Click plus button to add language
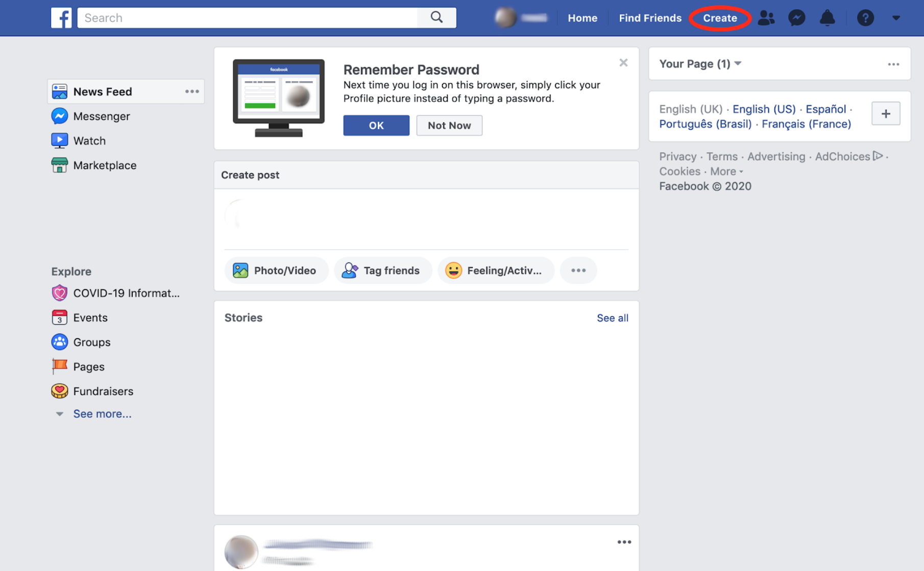Screen dimensions: 924x571 click(x=886, y=113)
